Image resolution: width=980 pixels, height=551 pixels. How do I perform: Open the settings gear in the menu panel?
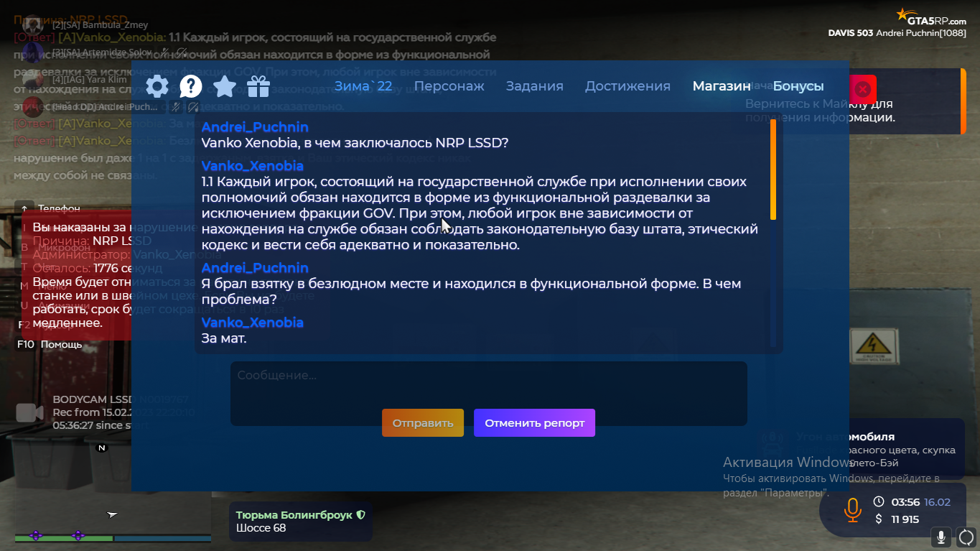coord(157,86)
